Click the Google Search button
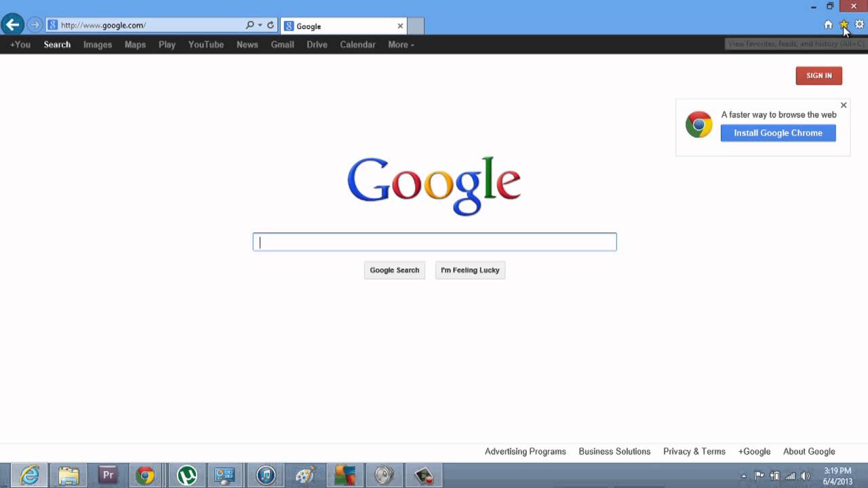Screen dimensions: 868x488 click(x=394, y=270)
